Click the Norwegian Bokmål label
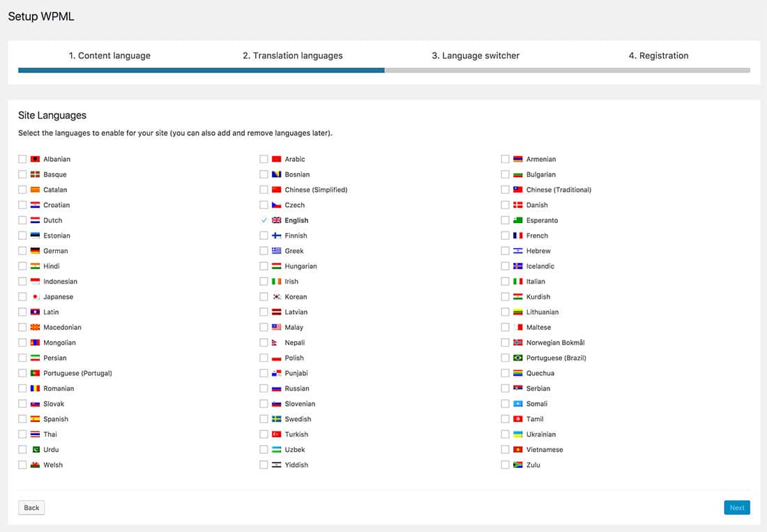Image resolution: width=767 pixels, height=532 pixels. pos(555,343)
